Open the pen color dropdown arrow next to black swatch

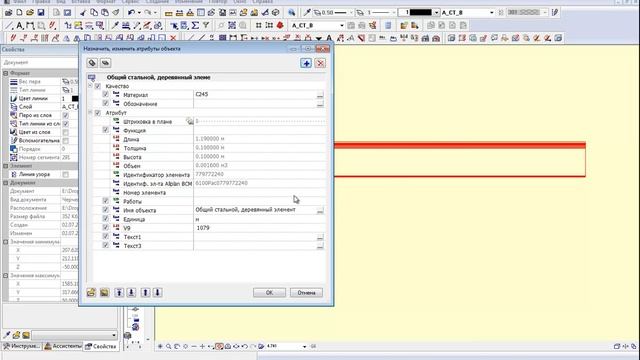436,13
